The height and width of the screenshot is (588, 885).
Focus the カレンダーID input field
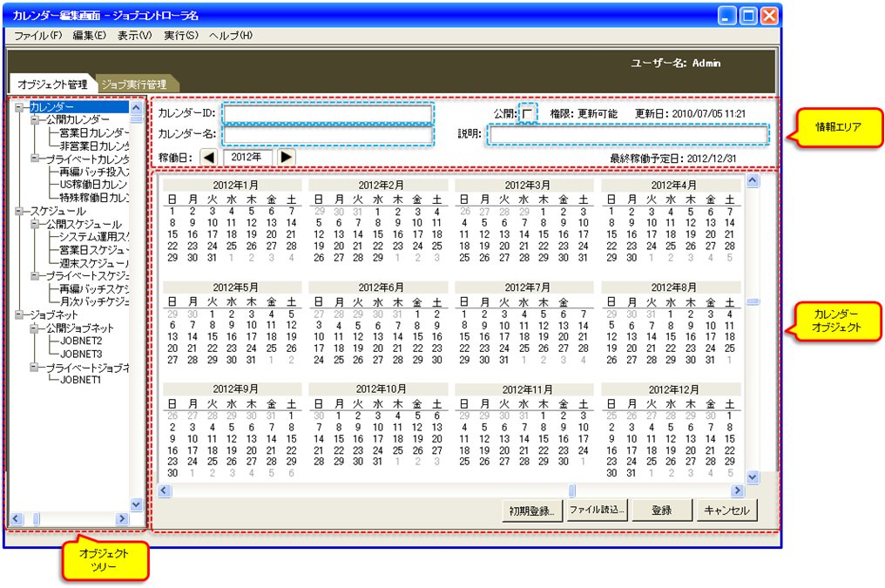tap(328, 113)
